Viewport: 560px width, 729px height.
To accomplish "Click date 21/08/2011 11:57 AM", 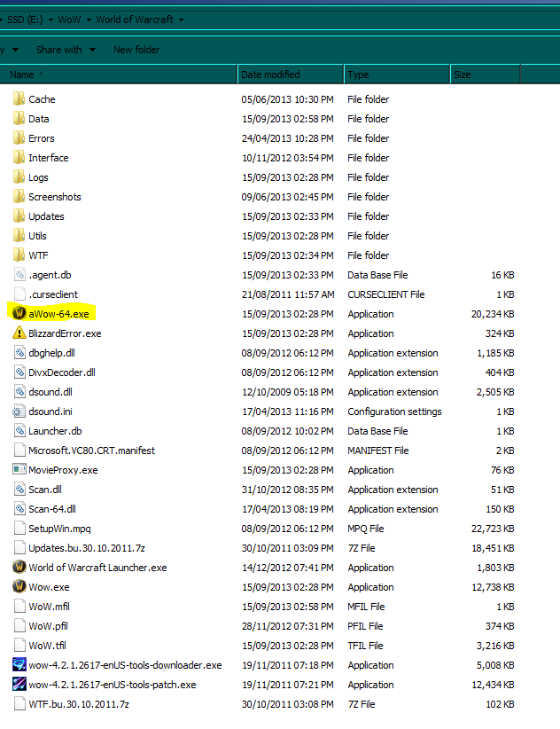I will point(288,294).
